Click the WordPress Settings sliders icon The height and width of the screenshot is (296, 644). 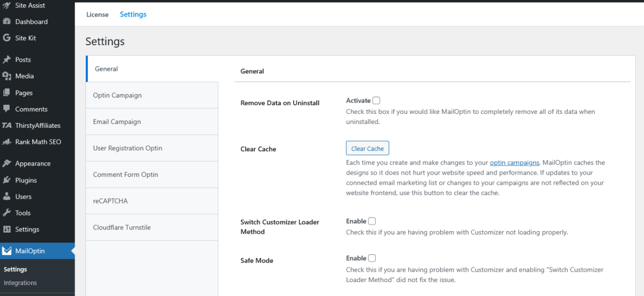click(x=7, y=229)
